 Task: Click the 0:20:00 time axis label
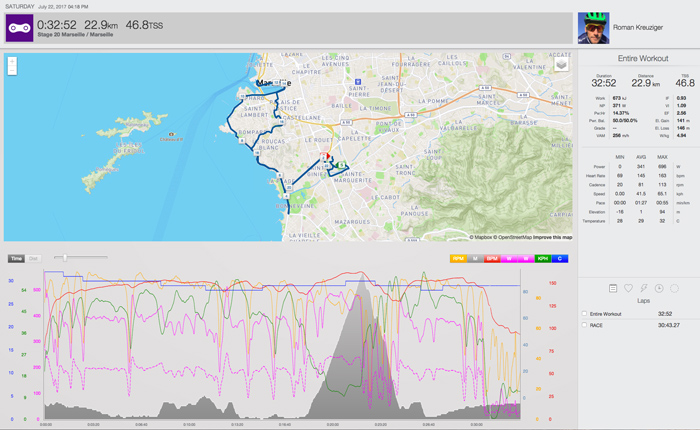point(333,425)
